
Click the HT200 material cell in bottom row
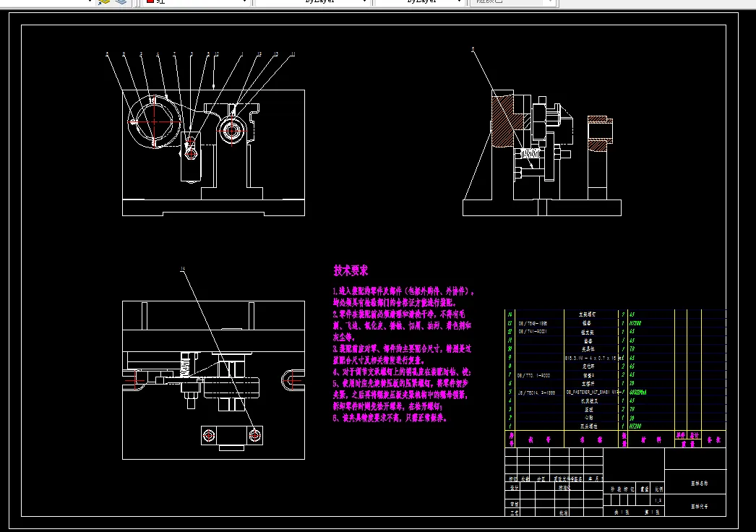(x=635, y=426)
